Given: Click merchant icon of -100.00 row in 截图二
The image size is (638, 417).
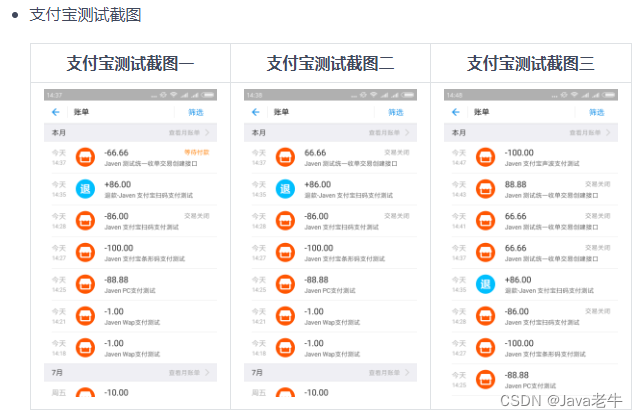Looking at the screenshot, I should [285, 253].
